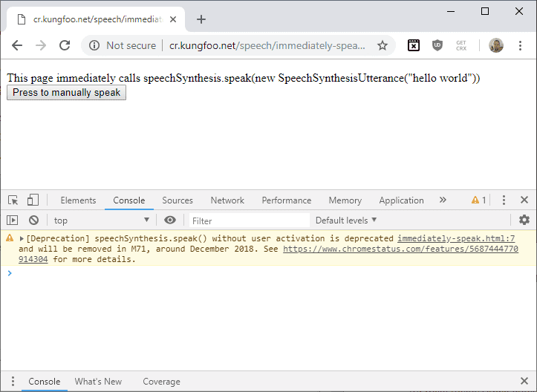Open the uBlock Origin shield extension
The width and height of the screenshot is (537, 392).
tap(437, 45)
